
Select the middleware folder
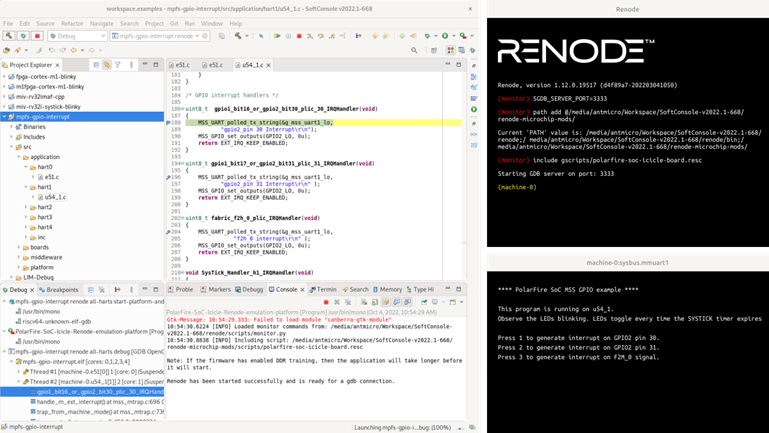(47, 257)
